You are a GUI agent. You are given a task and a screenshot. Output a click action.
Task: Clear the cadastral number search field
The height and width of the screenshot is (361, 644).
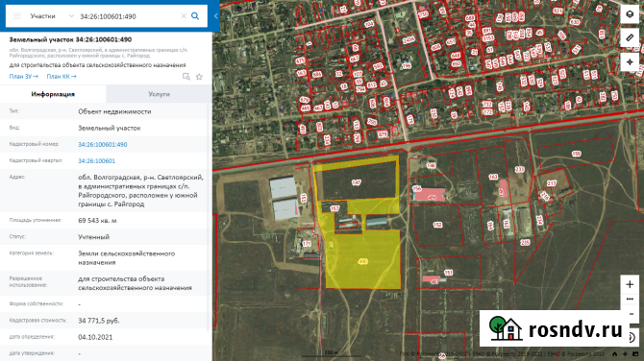pyautogui.click(x=184, y=16)
